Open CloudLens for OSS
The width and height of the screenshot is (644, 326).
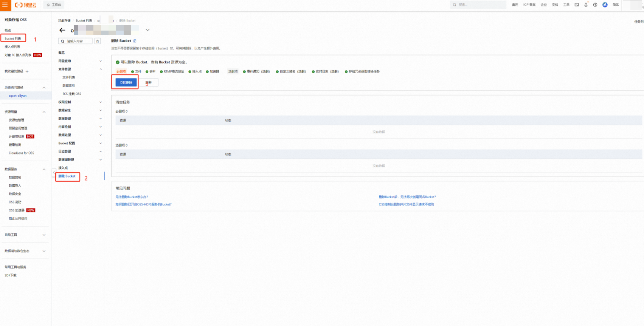[21, 153]
